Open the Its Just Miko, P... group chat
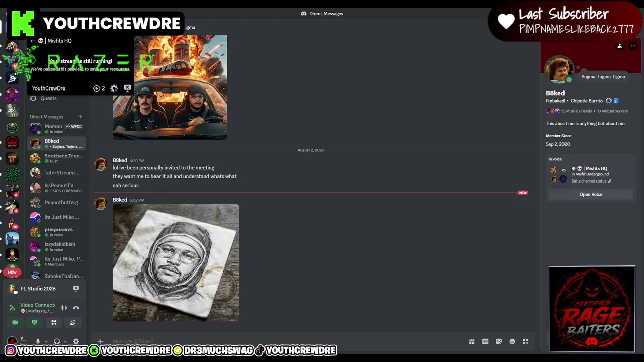Viewport: 644px width, 362px height. (x=56, y=261)
